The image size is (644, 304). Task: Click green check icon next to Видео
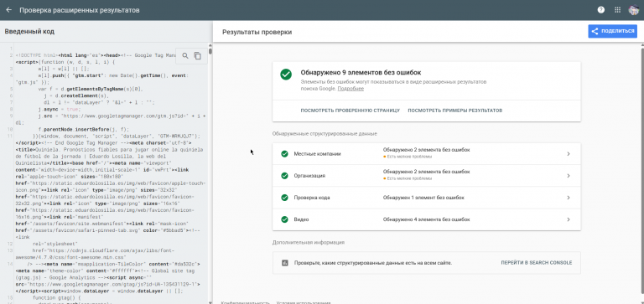[x=284, y=219]
